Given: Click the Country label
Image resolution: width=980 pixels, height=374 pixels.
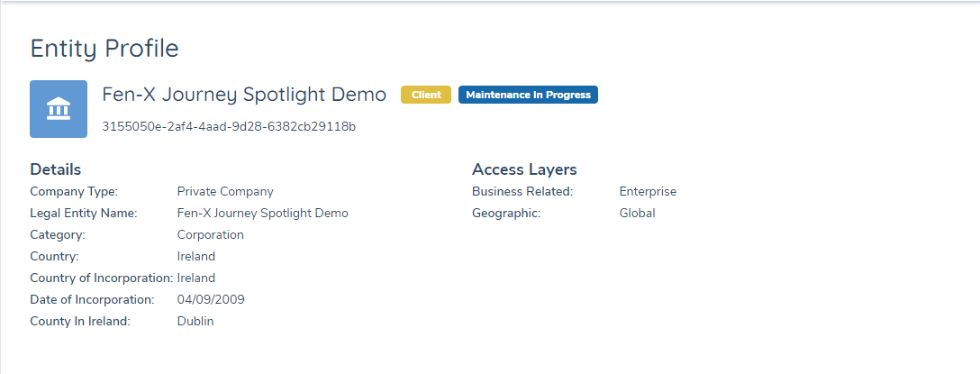Looking at the screenshot, I should pos(54,257).
